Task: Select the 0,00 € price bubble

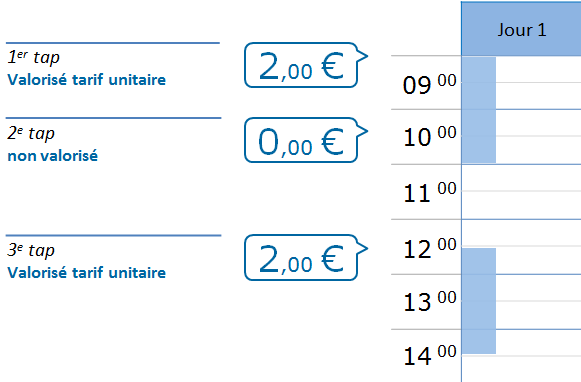Action: tap(306, 140)
